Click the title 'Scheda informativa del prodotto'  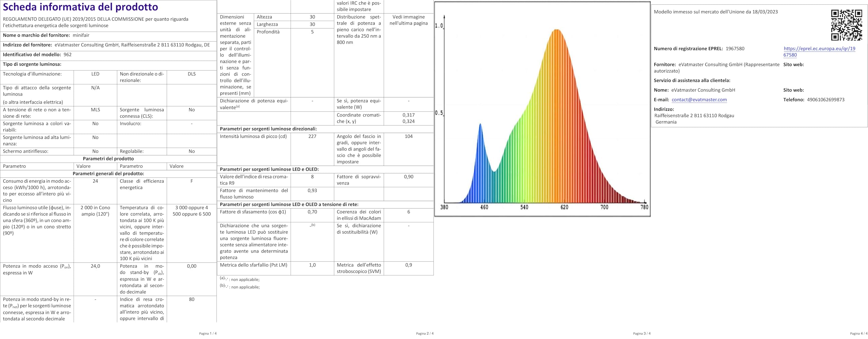tap(80, 7)
